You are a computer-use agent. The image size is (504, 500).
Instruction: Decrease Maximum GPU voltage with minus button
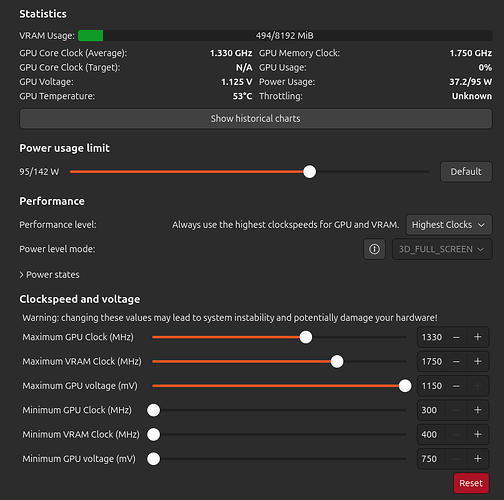(456, 386)
